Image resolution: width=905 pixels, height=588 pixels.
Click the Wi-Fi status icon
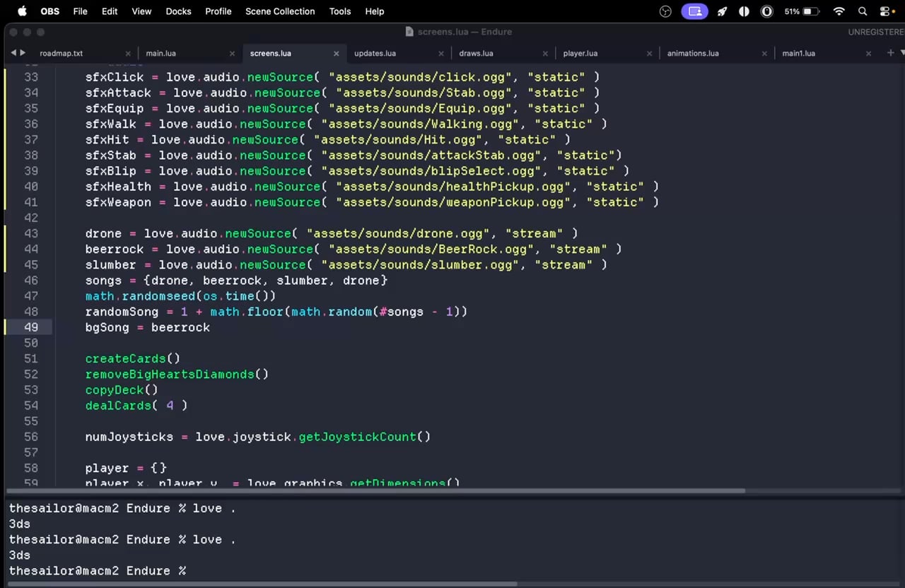click(x=839, y=11)
